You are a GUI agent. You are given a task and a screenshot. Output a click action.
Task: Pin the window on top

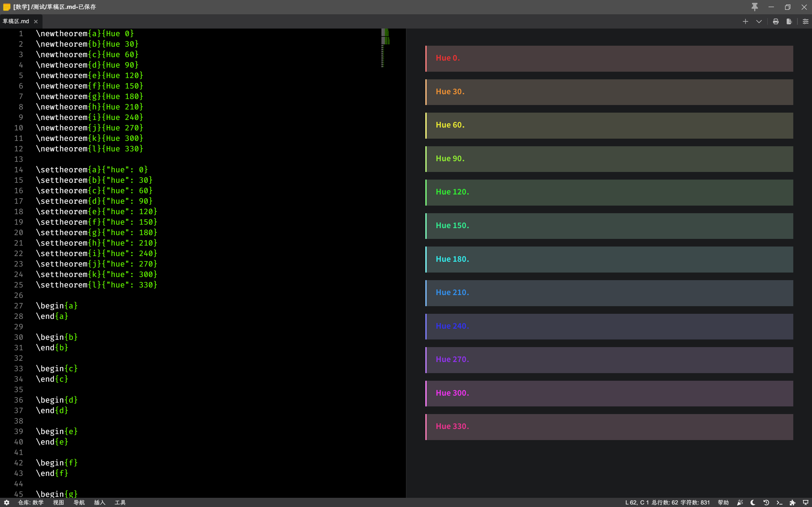tap(755, 7)
